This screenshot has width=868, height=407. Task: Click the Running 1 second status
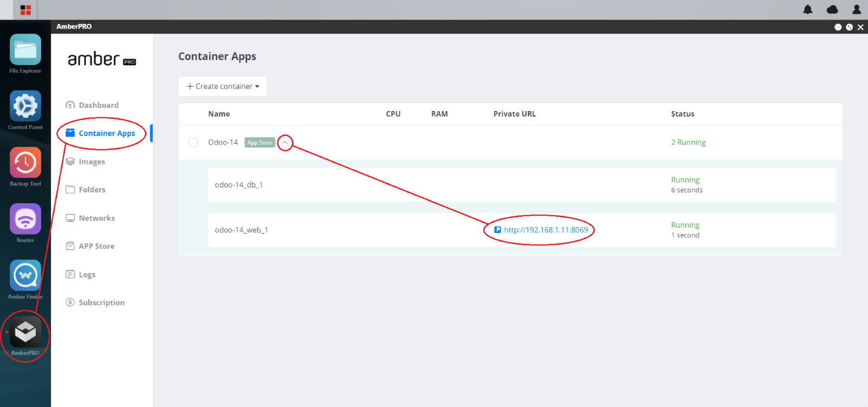685,230
